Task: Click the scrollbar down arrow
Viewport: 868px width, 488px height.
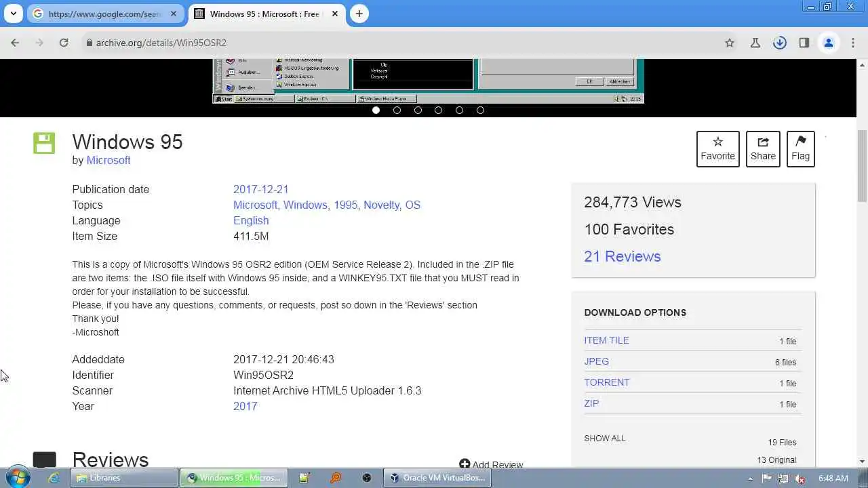Action: point(862,462)
